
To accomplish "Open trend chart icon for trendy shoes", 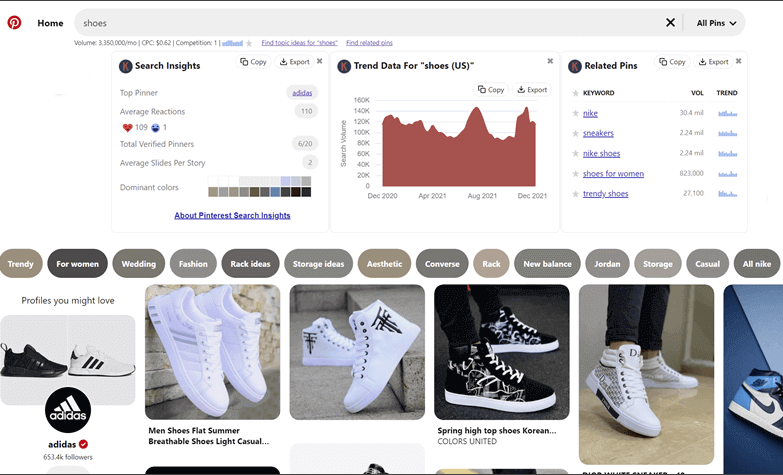I will 728,194.
